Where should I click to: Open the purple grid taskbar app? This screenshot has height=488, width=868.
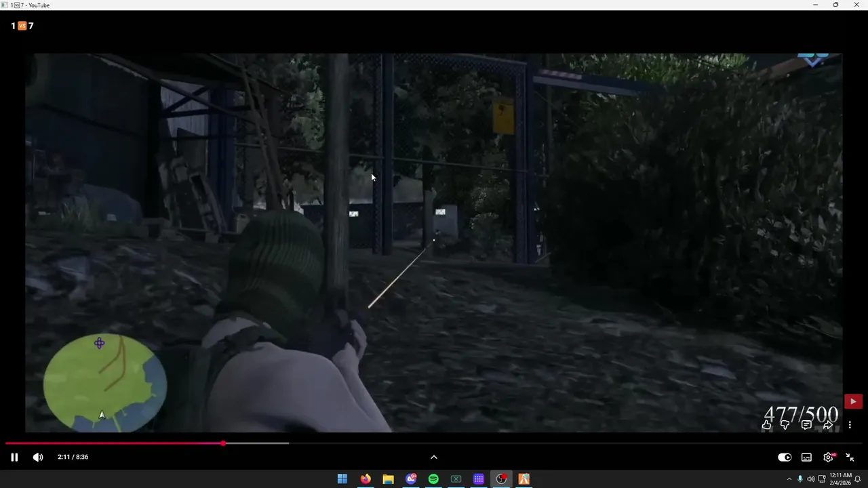tap(479, 479)
